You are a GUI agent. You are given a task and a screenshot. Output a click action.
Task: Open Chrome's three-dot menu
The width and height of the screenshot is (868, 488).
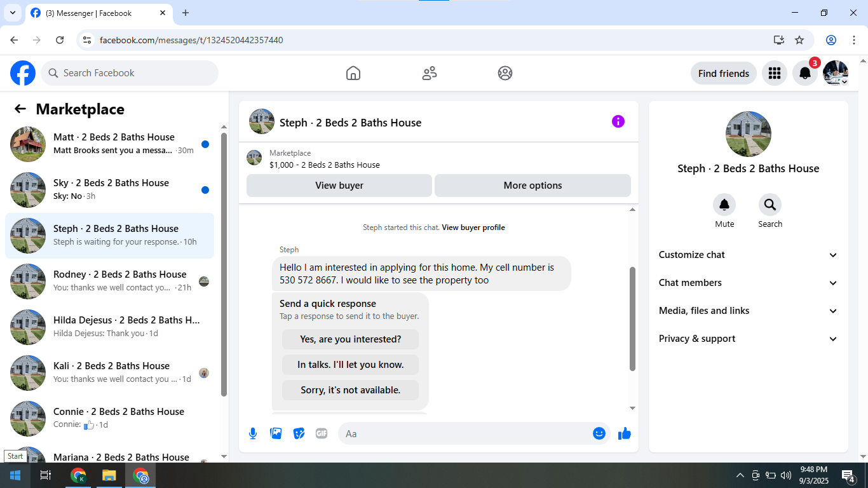(854, 40)
